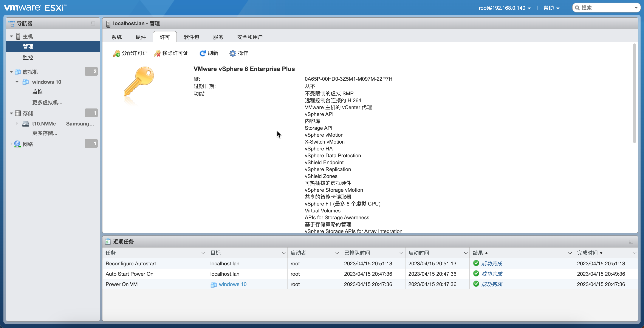This screenshot has width=644, height=328.
Task: Open the Task (任务) column dropdown
Action: click(x=203, y=253)
